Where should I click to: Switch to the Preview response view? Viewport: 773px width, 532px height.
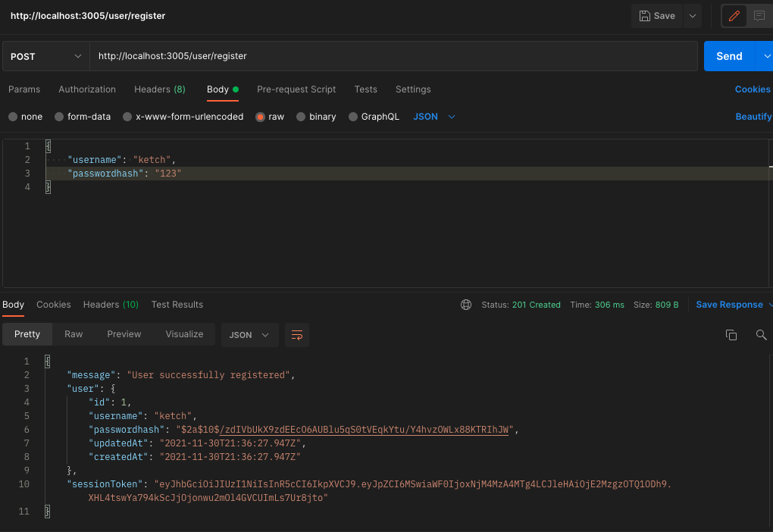pyautogui.click(x=124, y=334)
